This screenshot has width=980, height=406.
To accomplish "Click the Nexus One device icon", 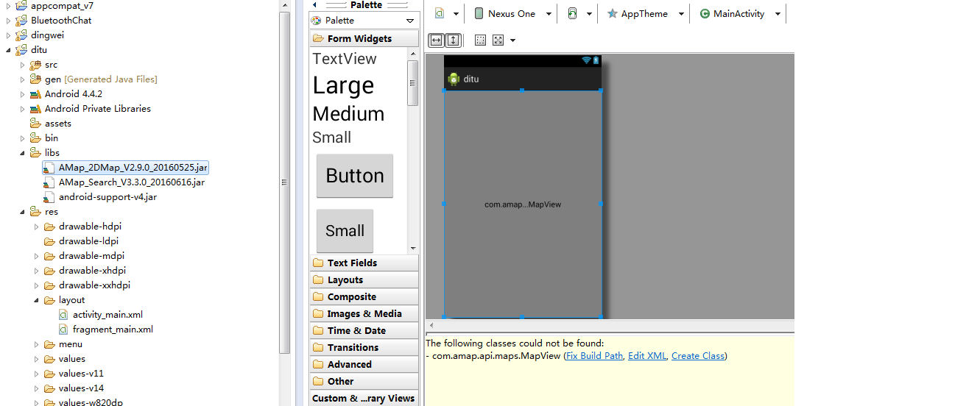I will tap(479, 13).
